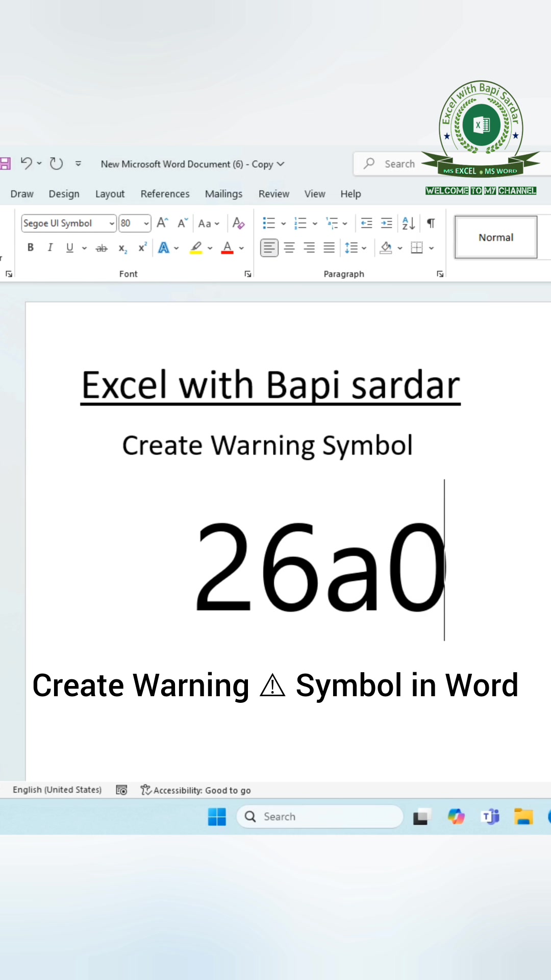Toggle align left button
This screenshot has width=551, height=980.
tap(269, 248)
